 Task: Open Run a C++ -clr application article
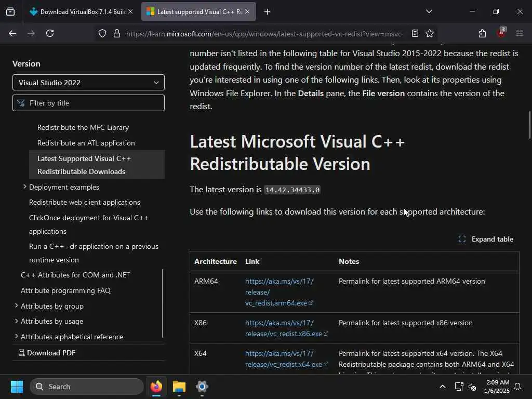point(94,253)
